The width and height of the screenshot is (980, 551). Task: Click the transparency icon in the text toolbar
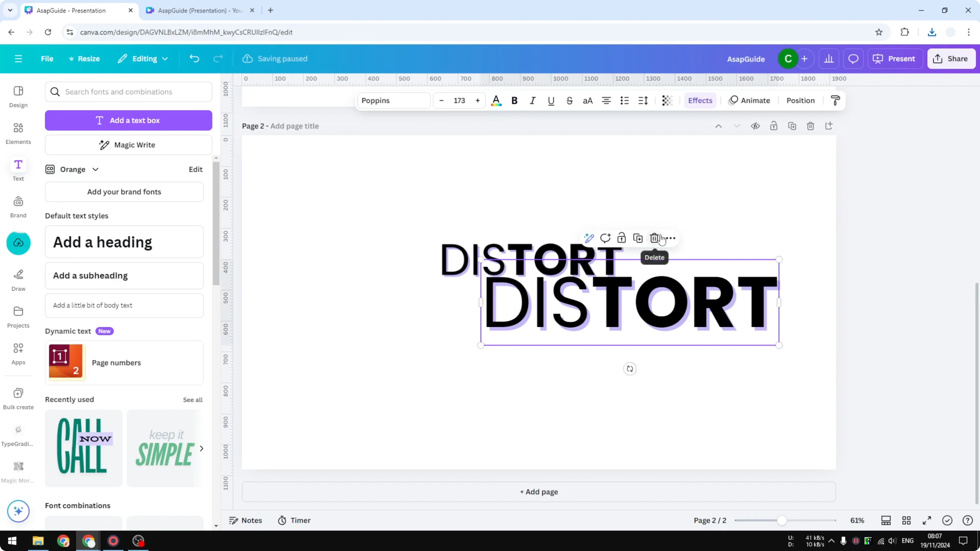pyautogui.click(x=667, y=100)
